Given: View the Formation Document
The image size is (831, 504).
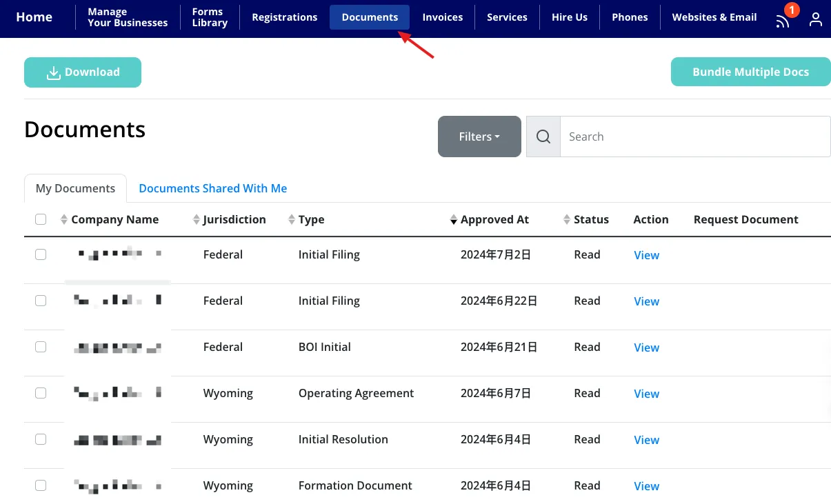Looking at the screenshot, I should click(x=646, y=486).
